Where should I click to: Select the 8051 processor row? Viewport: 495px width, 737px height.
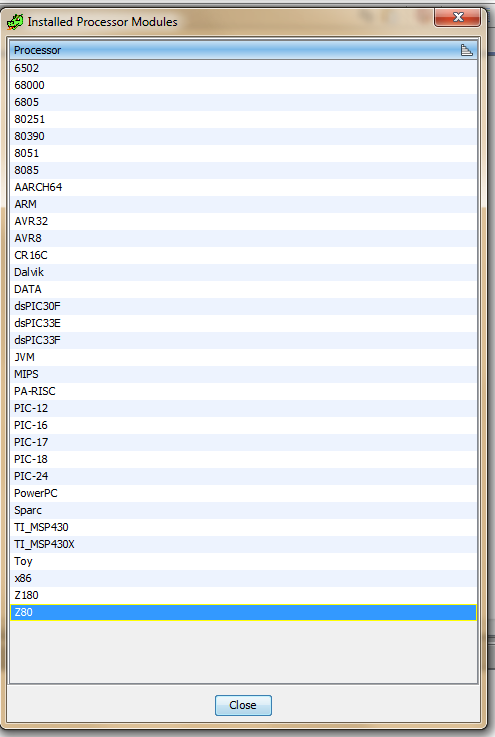[x=243, y=153]
